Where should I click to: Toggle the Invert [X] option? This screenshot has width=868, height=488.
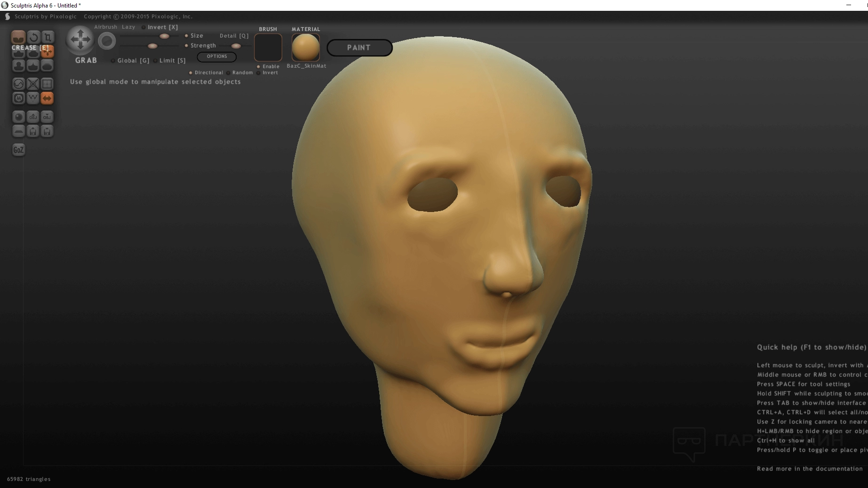pyautogui.click(x=143, y=27)
